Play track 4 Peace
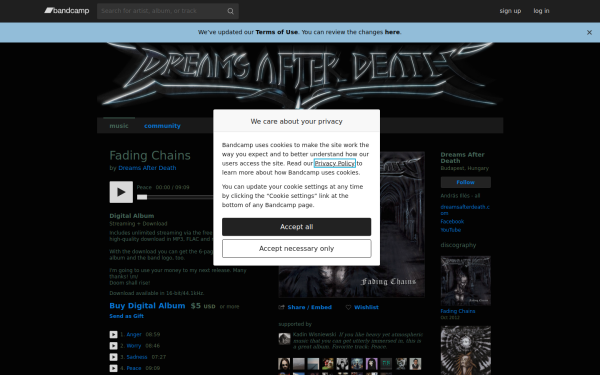This screenshot has width=600, height=375. (113, 368)
